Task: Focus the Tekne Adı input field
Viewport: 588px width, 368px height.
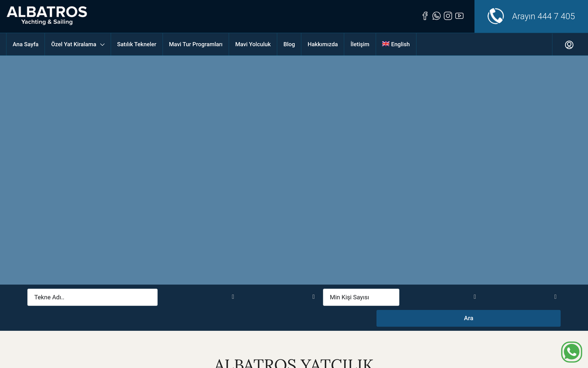Action: coord(92,297)
